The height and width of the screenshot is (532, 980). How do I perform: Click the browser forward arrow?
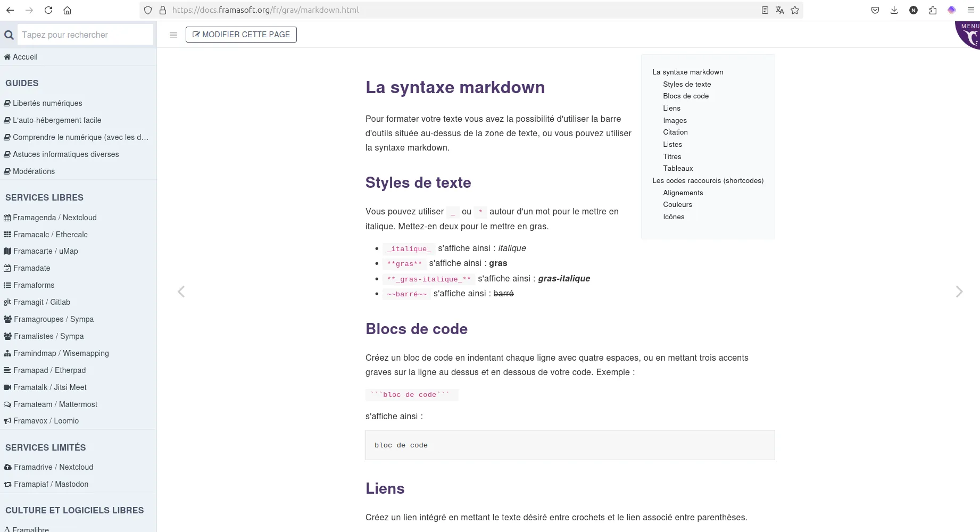29,10
